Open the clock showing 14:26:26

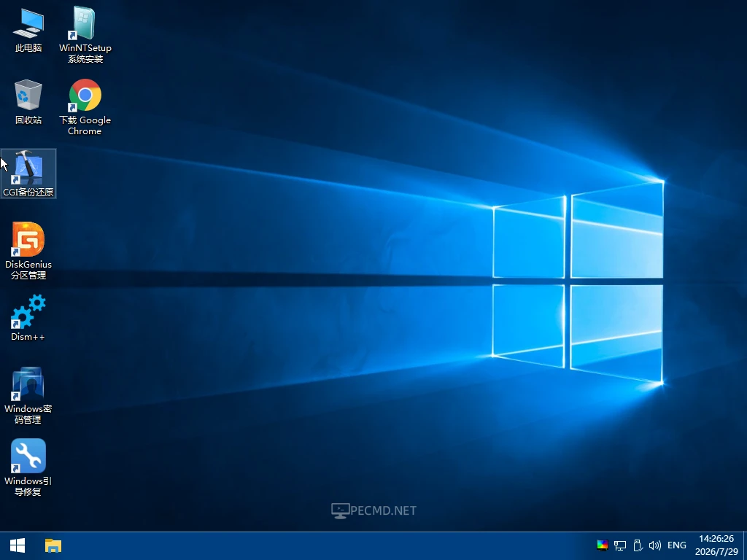pyautogui.click(x=716, y=545)
